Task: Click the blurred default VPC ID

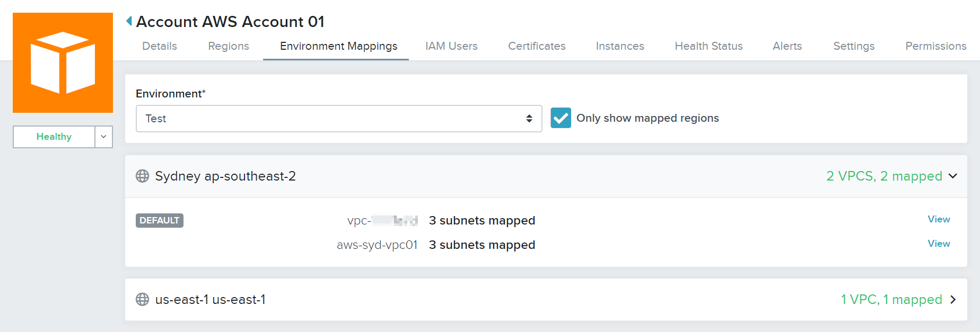Action: (x=382, y=220)
